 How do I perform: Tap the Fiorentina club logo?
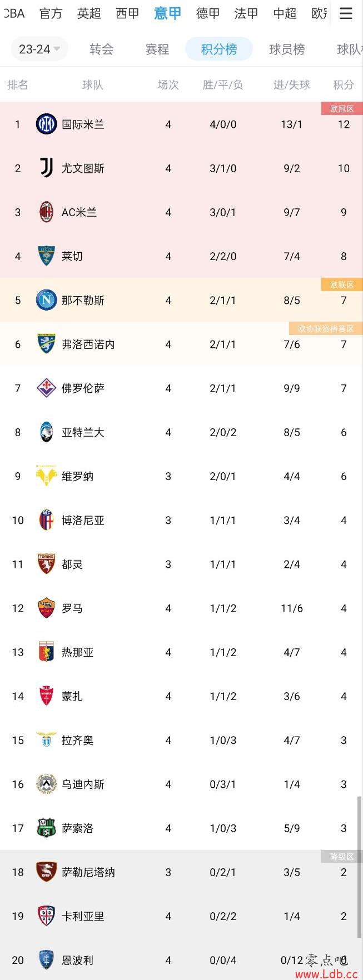point(46,388)
